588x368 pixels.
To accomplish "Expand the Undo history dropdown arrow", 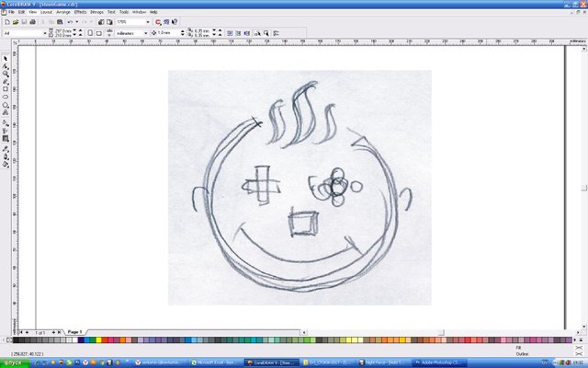I will [x=76, y=22].
